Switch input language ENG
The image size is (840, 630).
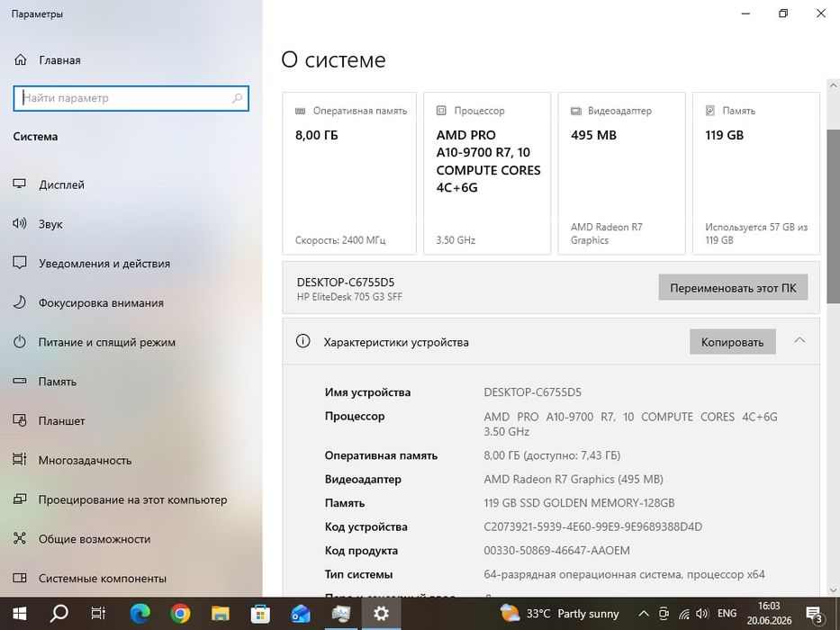click(727, 614)
